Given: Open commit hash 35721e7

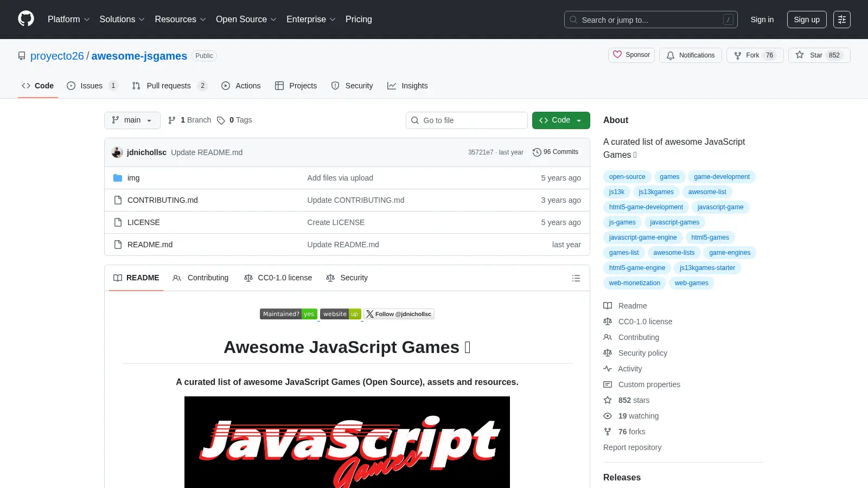Looking at the screenshot, I should click(x=481, y=152).
